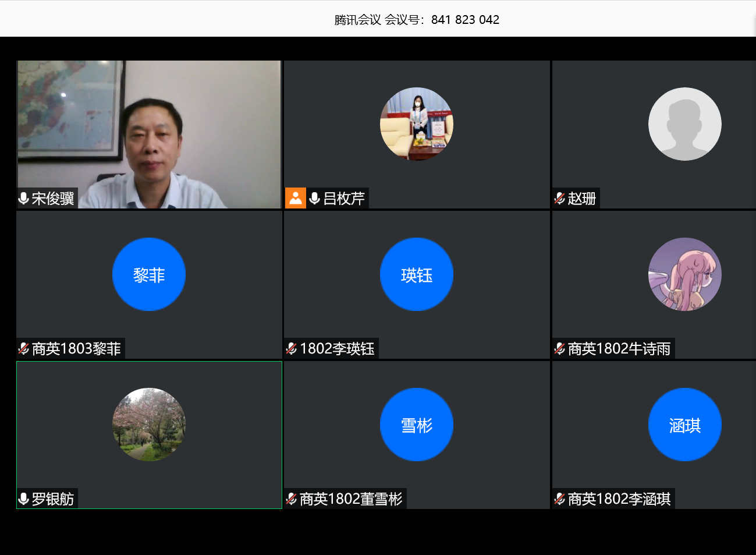Image resolution: width=756 pixels, height=555 pixels.
Task: Click the microphone icon next to 吕枚芹
Action: [315, 199]
